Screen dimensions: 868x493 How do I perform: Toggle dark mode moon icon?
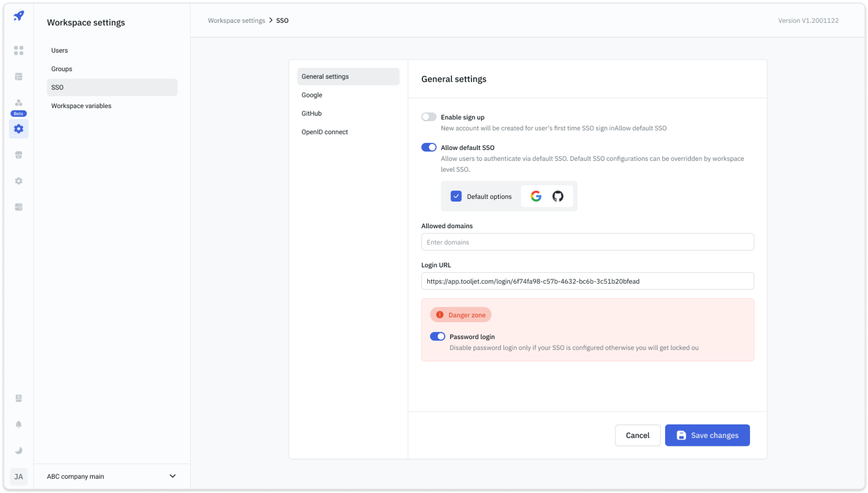click(x=19, y=450)
